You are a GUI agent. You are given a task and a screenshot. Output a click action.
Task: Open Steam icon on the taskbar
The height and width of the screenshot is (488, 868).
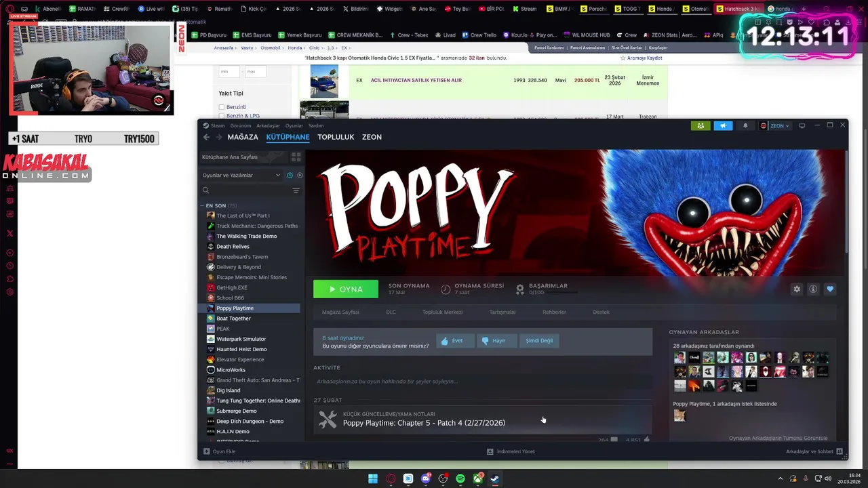tap(495, 479)
